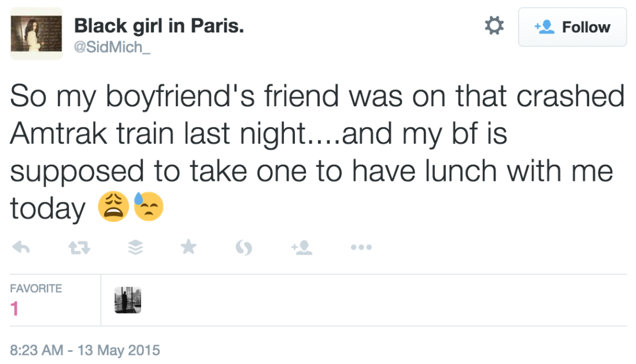Open the tweet author's avatar
The width and height of the screenshot is (636, 364).
(x=36, y=33)
